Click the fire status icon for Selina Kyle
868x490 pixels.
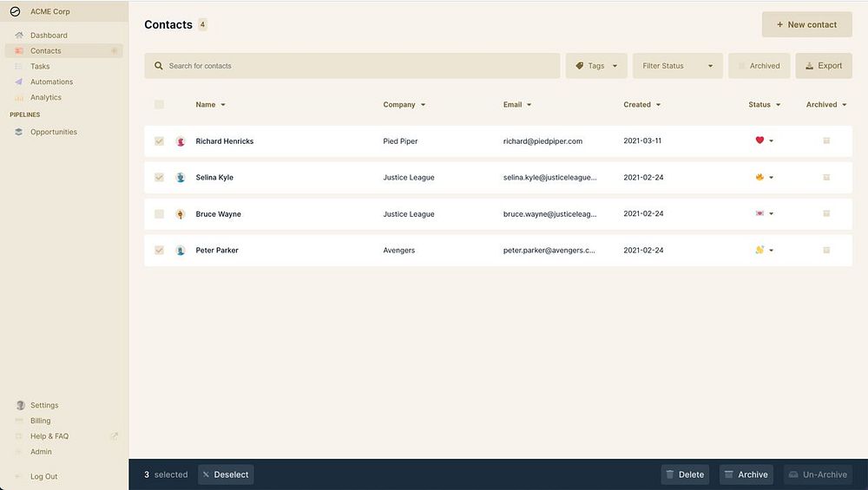click(759, 177)
